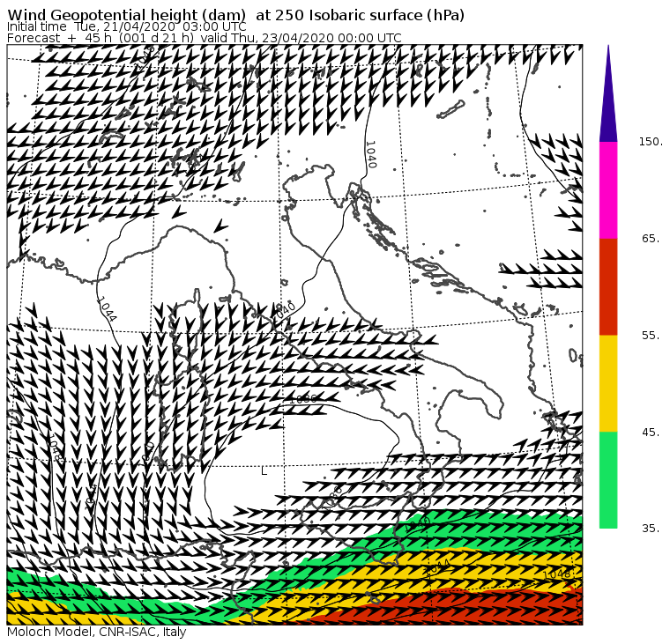Click the '1040' contour label near Tuscany coast
670x644 pixels.
pyautogui.click(x=284, y=312)
